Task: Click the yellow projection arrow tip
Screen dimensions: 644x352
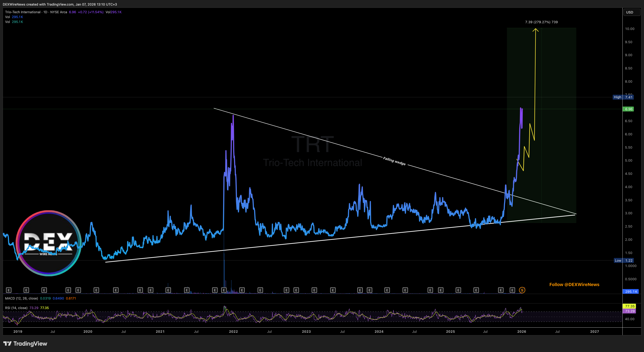Action: click(x=535, y=29)
